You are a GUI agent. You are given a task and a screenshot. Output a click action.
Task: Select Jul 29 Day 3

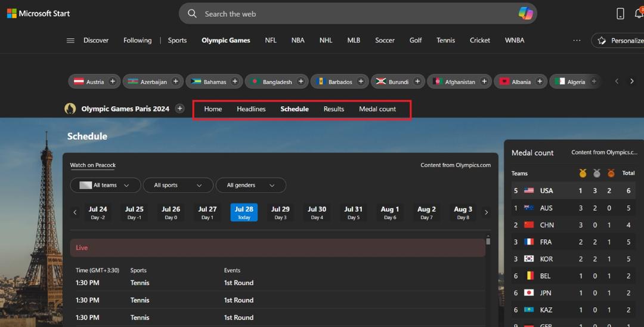pyautogui.click(x=280, y=212)
